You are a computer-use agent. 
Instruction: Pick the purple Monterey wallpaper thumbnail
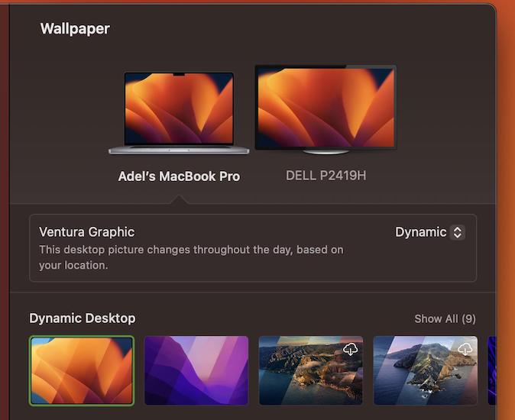click(x=196, y=370)
